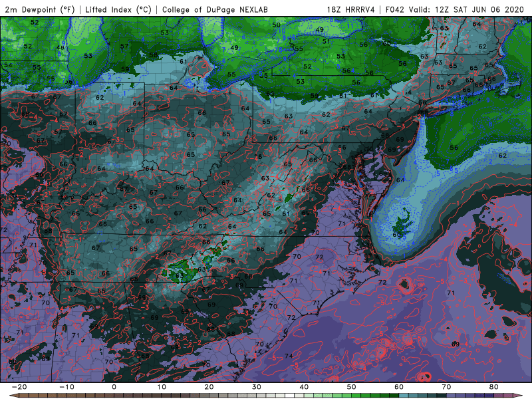The width and height of the screenshot is (532, 399).
Task: Click the '60' color scale label
Action: click(399, 387)
